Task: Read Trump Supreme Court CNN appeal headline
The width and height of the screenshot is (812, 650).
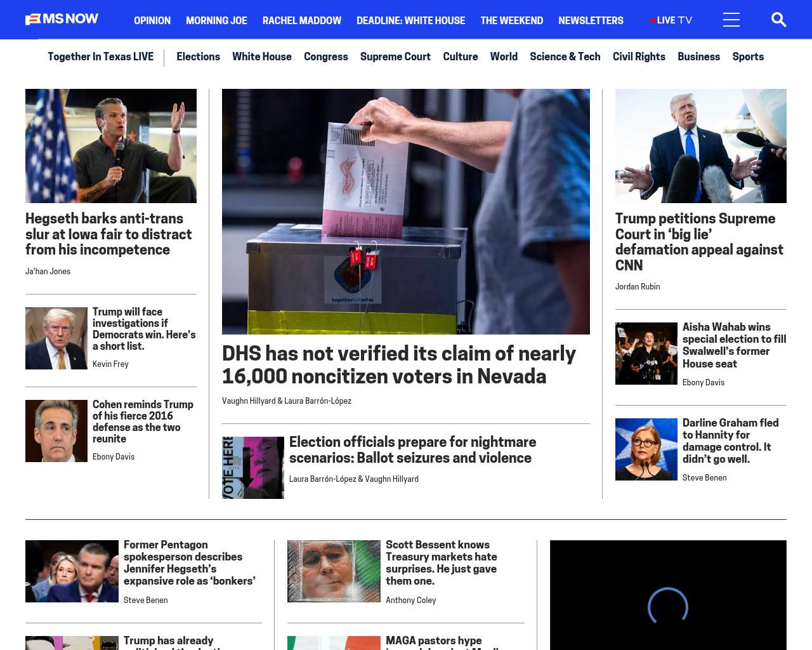Action: pyautogui.click(x=699, y=242)
